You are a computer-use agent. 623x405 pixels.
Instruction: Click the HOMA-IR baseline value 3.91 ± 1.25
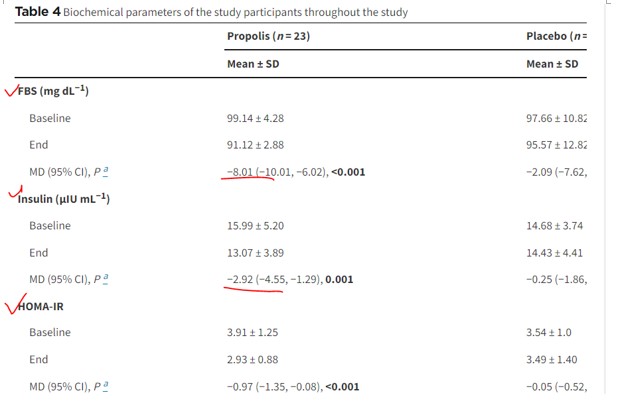pos(253,332)
